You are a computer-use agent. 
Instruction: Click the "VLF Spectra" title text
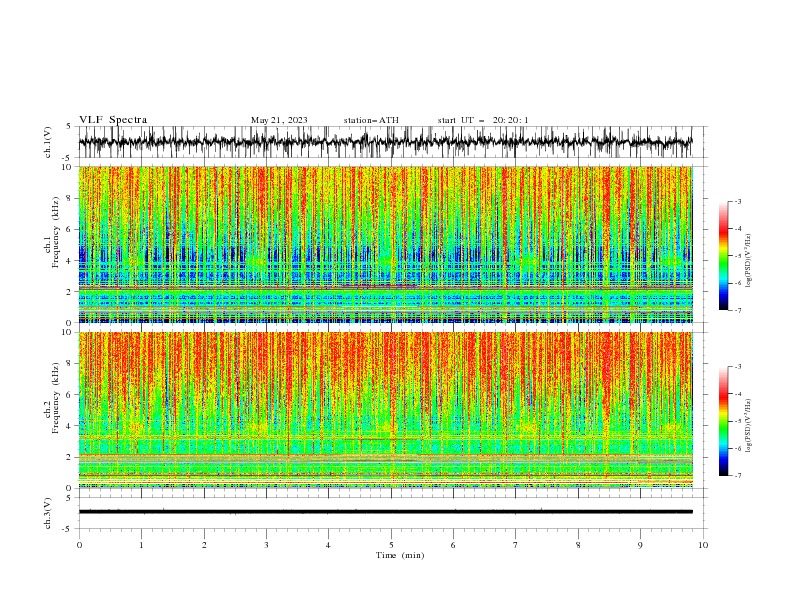click(113, 120)
